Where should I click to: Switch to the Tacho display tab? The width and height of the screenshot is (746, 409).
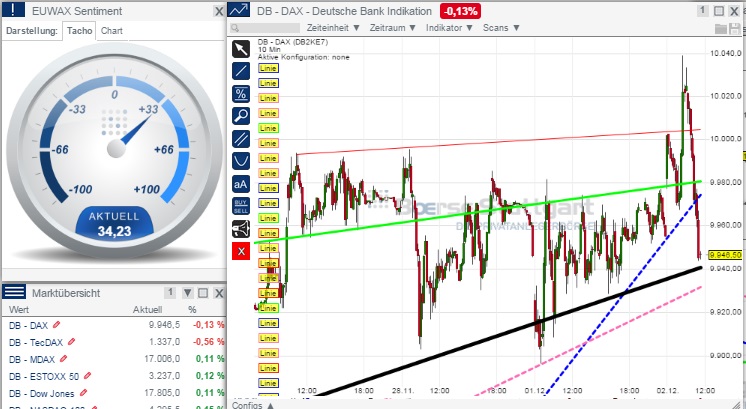pos(79,30)
